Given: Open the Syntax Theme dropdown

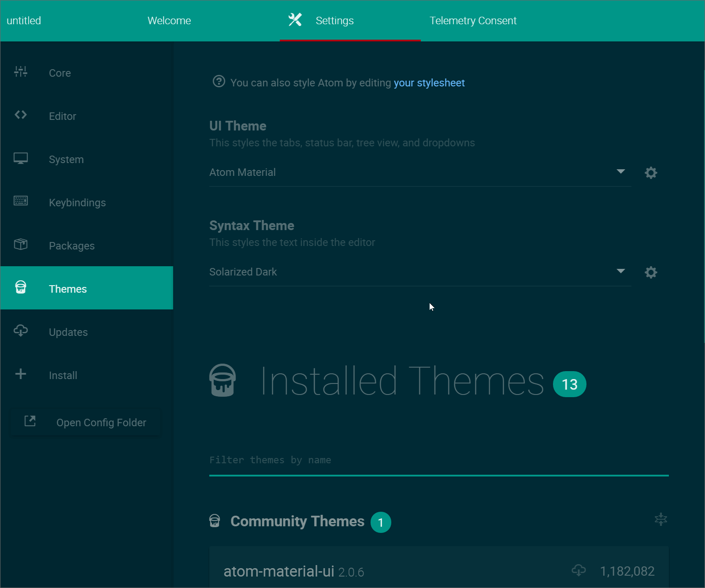Looking at the screenshot, I should [420, 272].
